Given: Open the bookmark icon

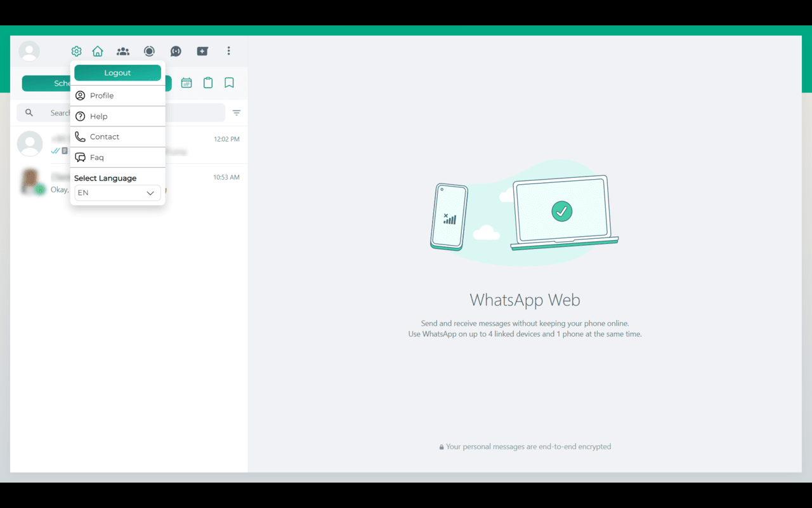Looking at the screenshot, I should pyautogui.click(x=229, y=83).
